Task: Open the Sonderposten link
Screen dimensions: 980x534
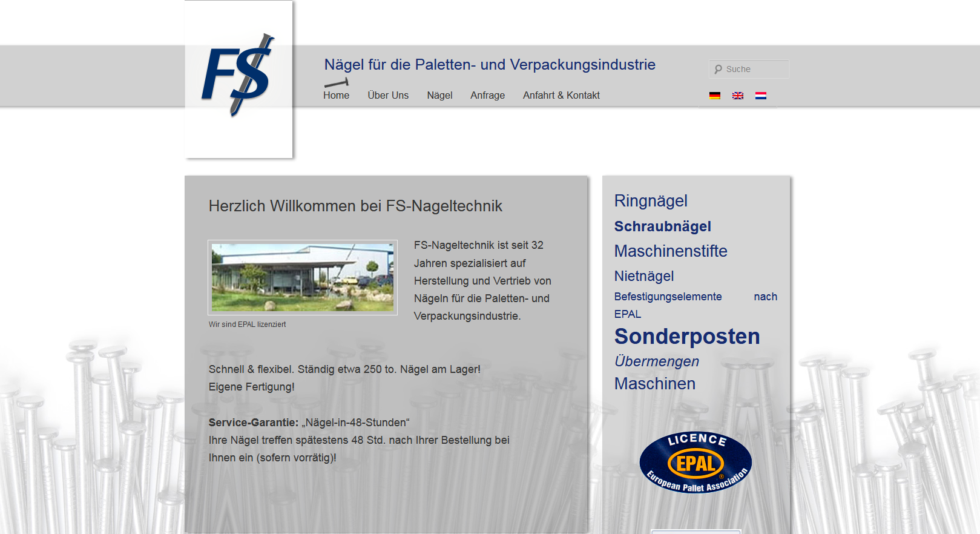Action: [687, 336]
